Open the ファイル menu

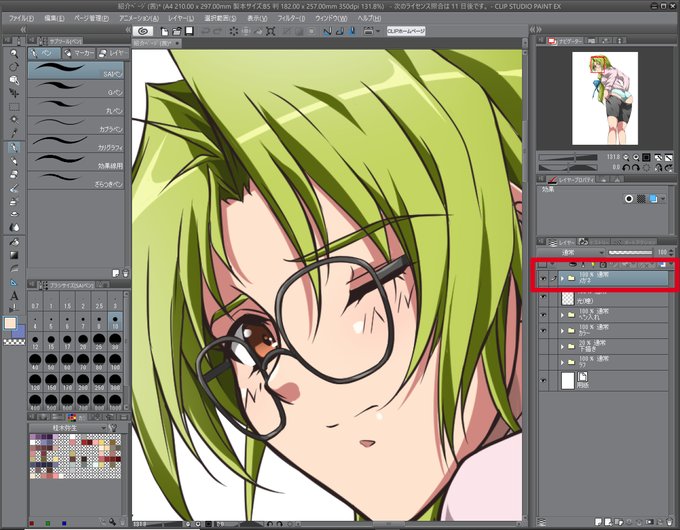[x=21, y=19]
